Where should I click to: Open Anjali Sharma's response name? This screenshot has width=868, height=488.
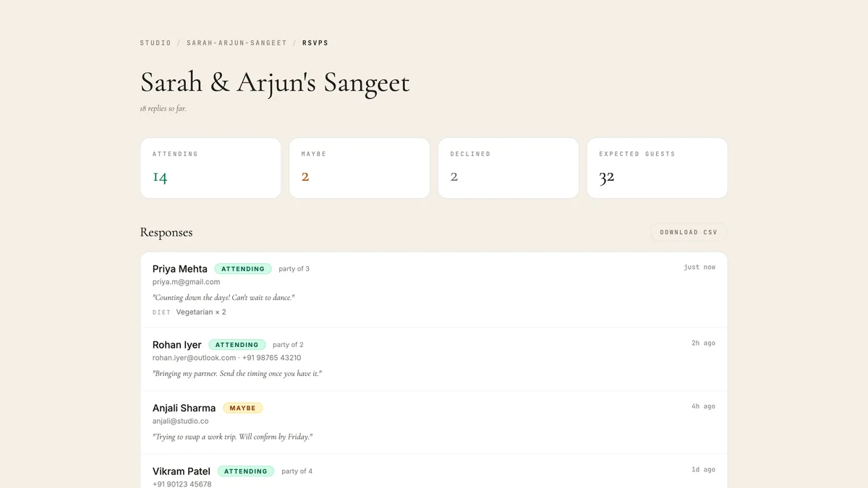[184, 408]
